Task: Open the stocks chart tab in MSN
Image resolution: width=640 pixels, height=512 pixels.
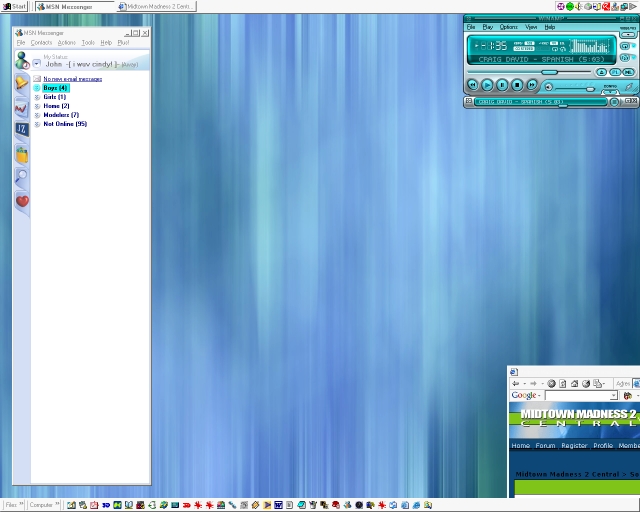Action: pyautogui.click(x=22, y=107)
